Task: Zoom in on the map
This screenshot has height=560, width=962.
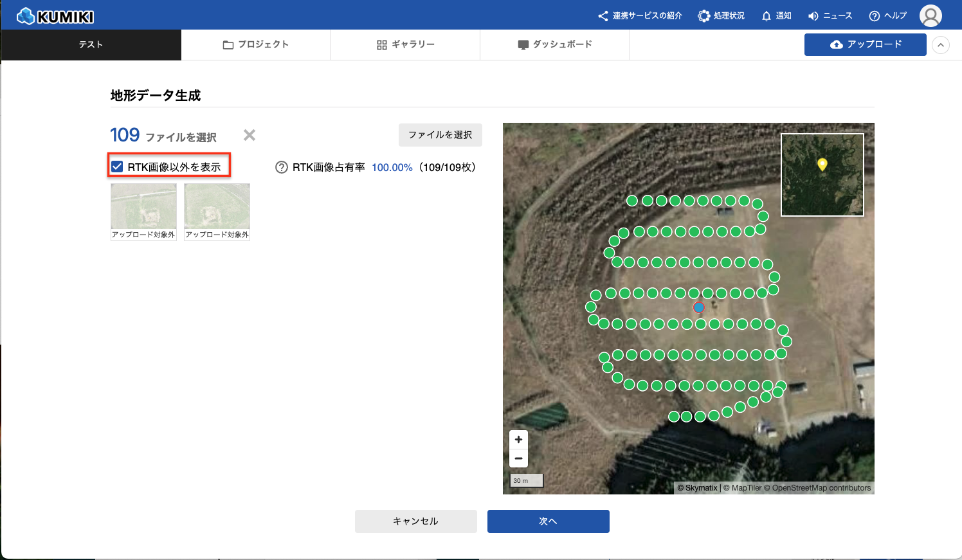Action: (x=518, y=440)
